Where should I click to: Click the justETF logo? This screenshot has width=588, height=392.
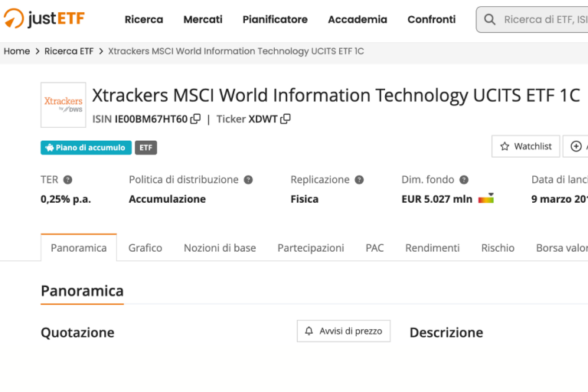pos(44,19)
